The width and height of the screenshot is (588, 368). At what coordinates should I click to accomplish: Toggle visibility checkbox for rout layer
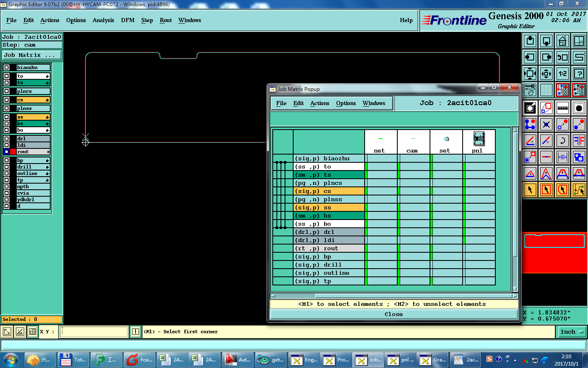pos(7,152)
